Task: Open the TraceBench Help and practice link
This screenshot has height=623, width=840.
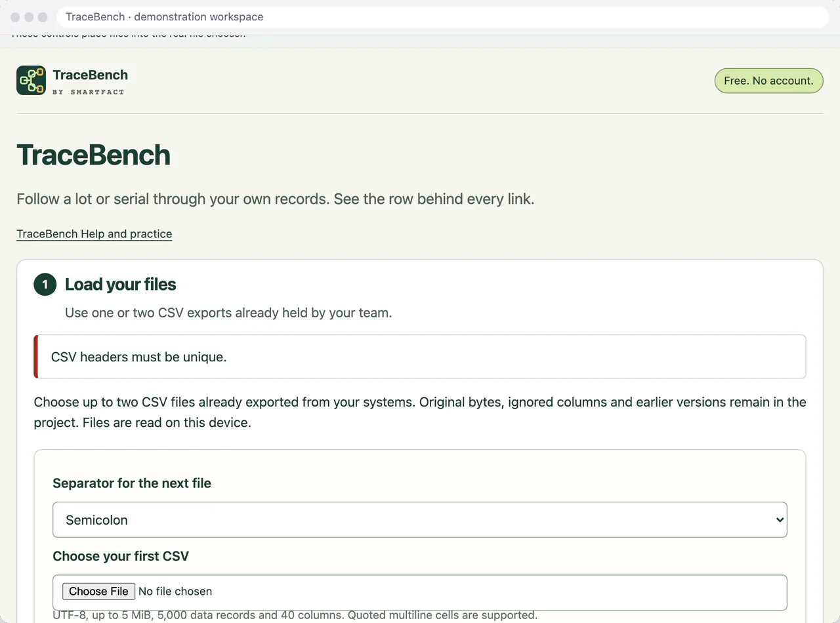Action: (x=94, y=234)
